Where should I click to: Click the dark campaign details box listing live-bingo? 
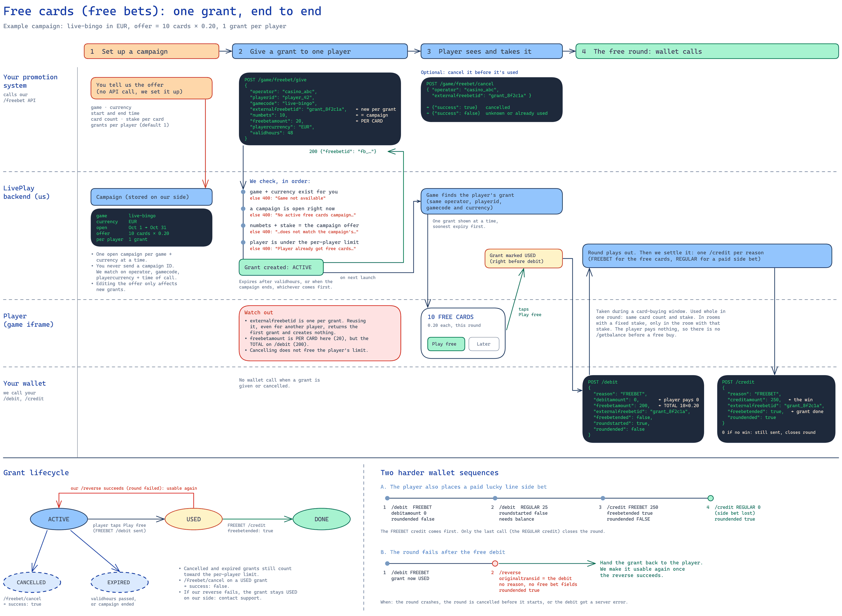tap(151, 228)
